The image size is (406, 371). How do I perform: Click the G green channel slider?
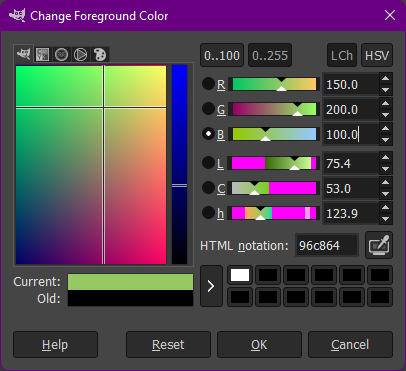tap(274, 109)
